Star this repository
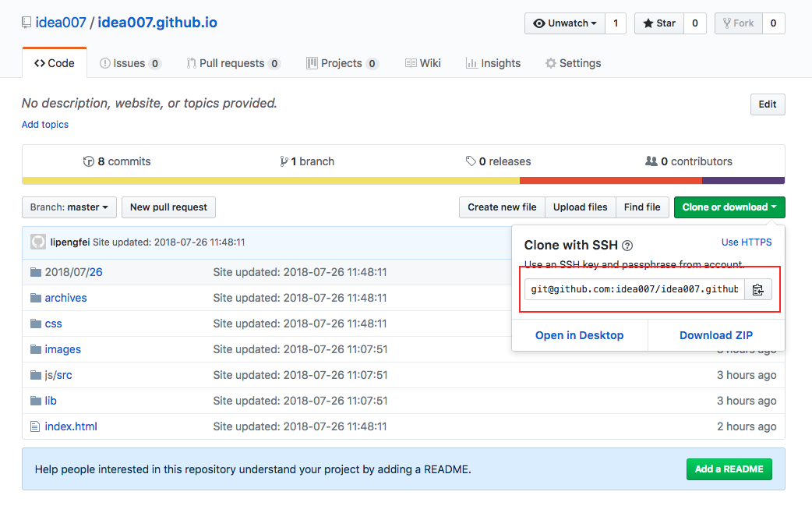Image resolution: width=812 pixels, height=527 pixels. [658, 23]
